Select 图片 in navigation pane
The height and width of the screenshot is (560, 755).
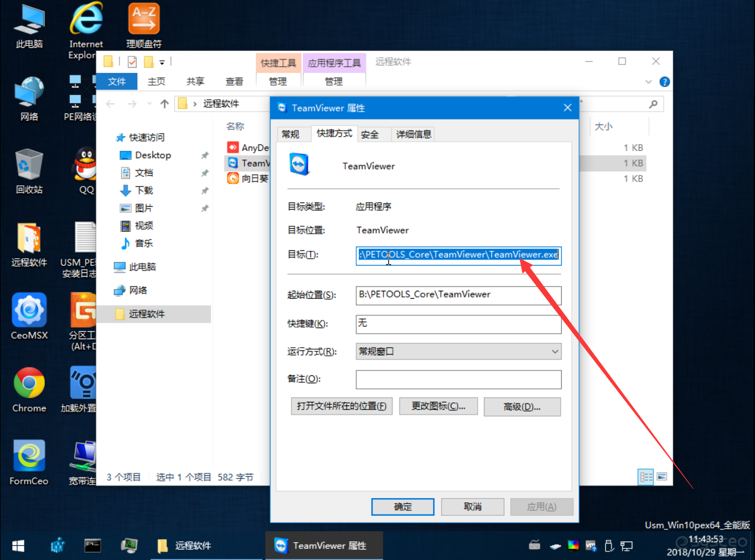pyautogui.click(x=144, y=208)
